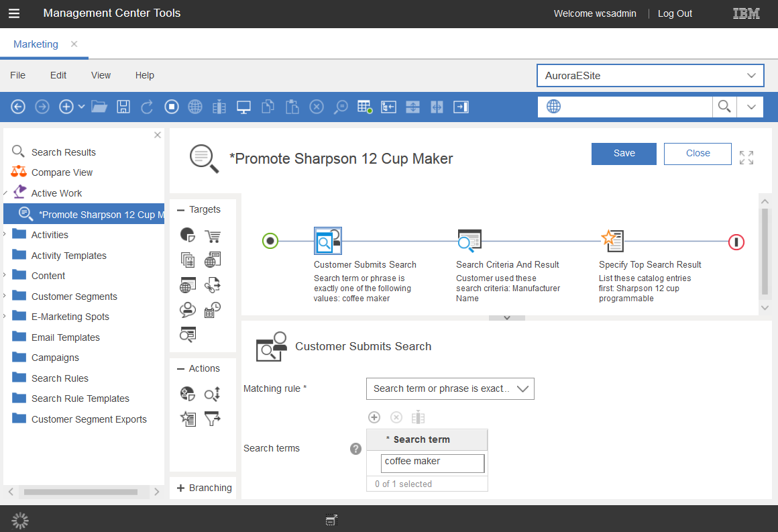Image resolution: width=778 pixels, height=532 pixels.
Task: Select the Specify Top Search Result element
Action: [x=612, y=241]
